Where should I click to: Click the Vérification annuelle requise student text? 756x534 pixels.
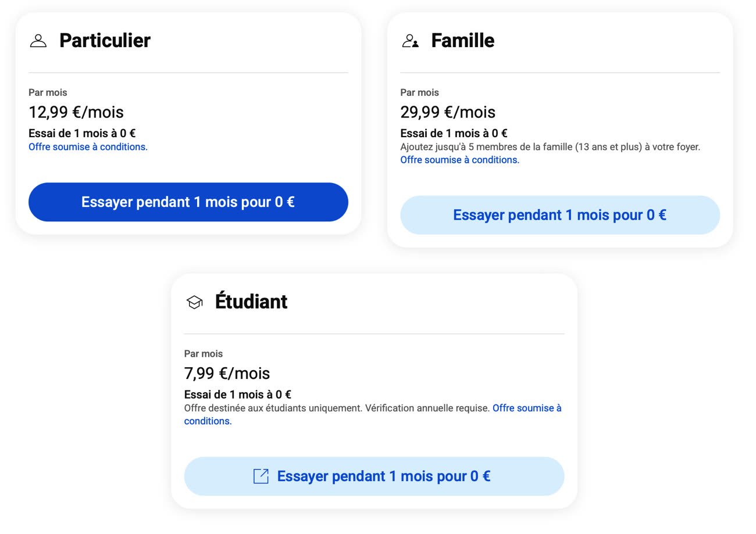click(427, 408)
